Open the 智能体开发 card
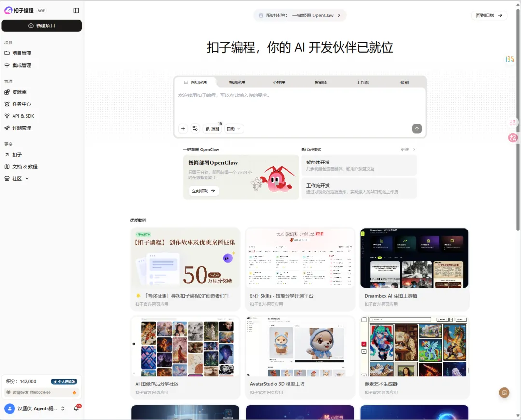521x420 pixels. click(x=359, y=165)
